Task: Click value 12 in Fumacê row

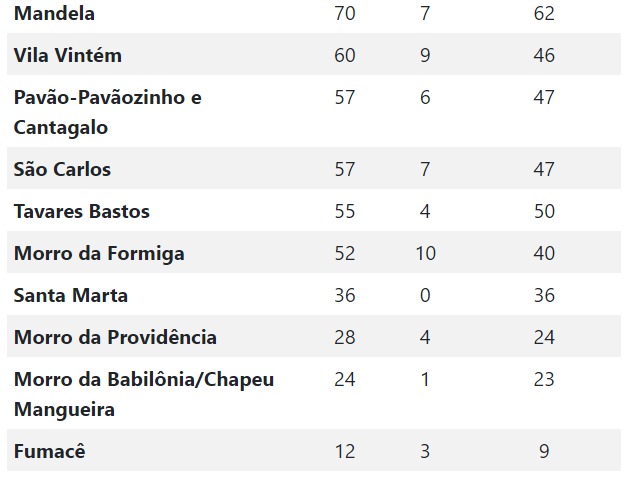Action: [345, 451]
